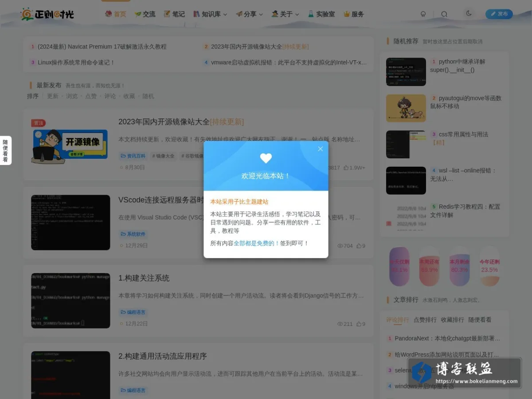Sort posts by 更新

pos(53,96)
